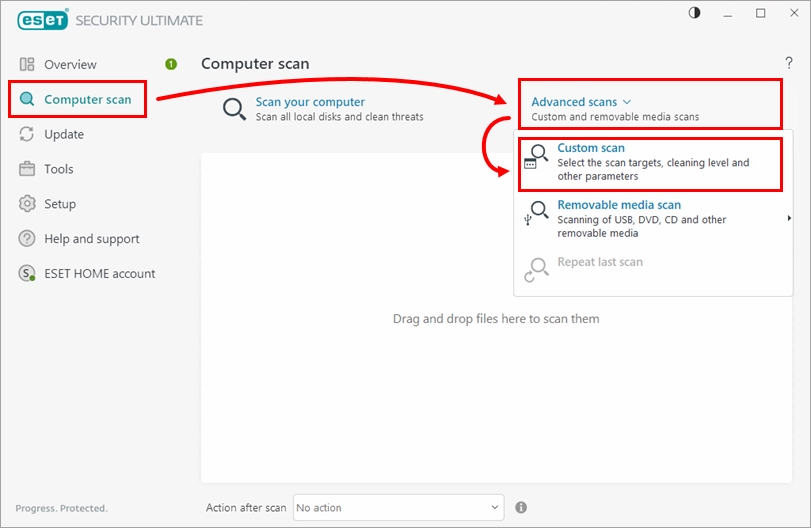The image size is (811, 528).
Task: Click the Tools briefcase icon
Action: click(x=27, y=169)
